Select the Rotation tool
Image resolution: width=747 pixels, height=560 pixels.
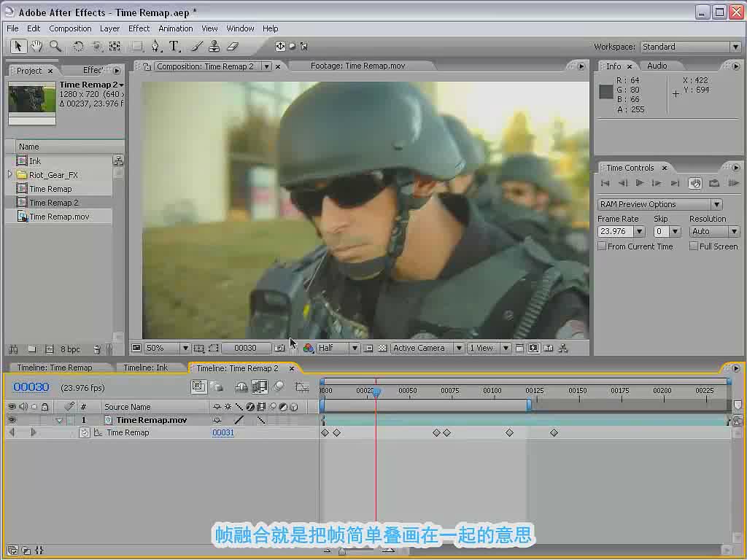[x=78, y=46]
